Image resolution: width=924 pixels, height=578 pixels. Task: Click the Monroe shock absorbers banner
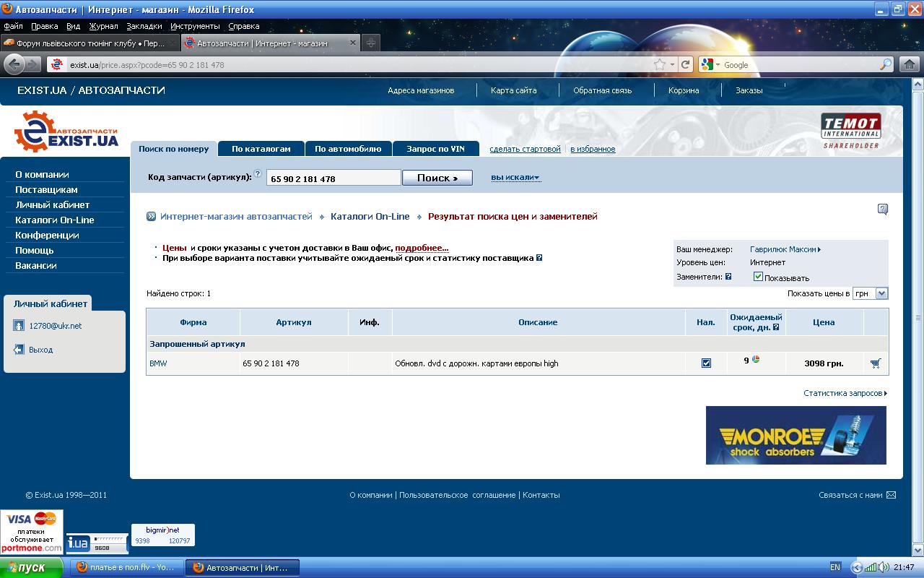pos(796,435)
